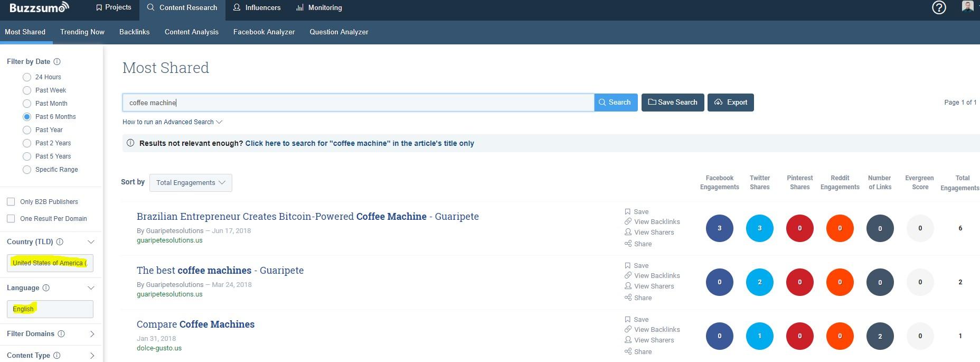Select the Past 5 Years date filter
Screen dimensions: 980x362
27,156
